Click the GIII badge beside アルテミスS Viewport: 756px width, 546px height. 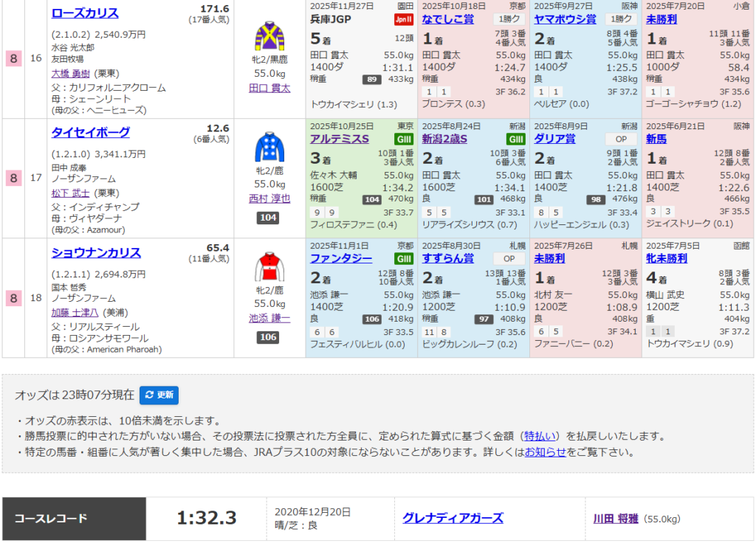pos(403,139)
